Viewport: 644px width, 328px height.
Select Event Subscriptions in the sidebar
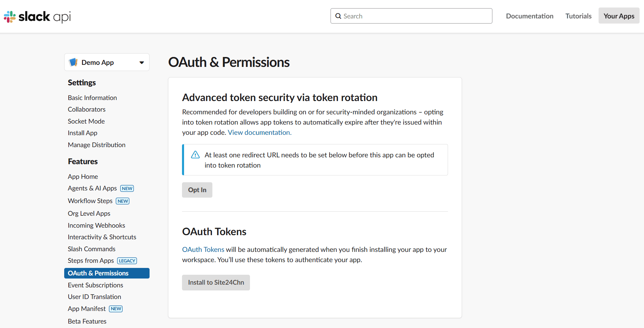point(95,285)
